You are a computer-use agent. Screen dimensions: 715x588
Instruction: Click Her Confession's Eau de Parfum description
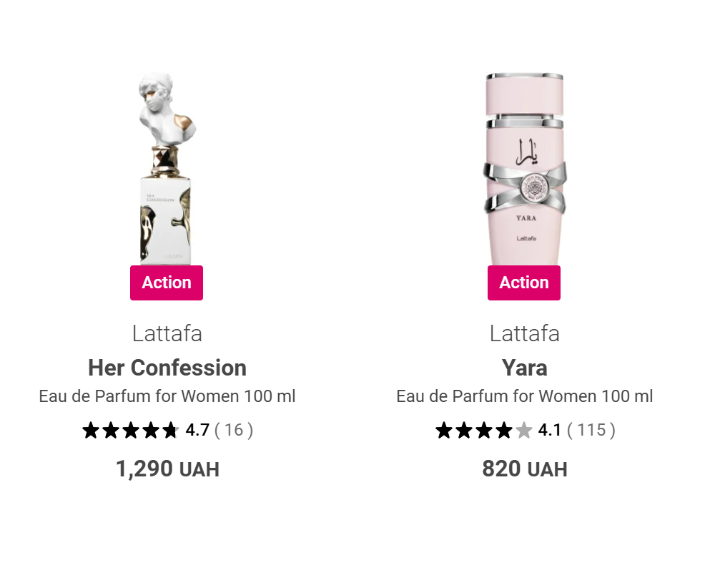pos(167,396)
